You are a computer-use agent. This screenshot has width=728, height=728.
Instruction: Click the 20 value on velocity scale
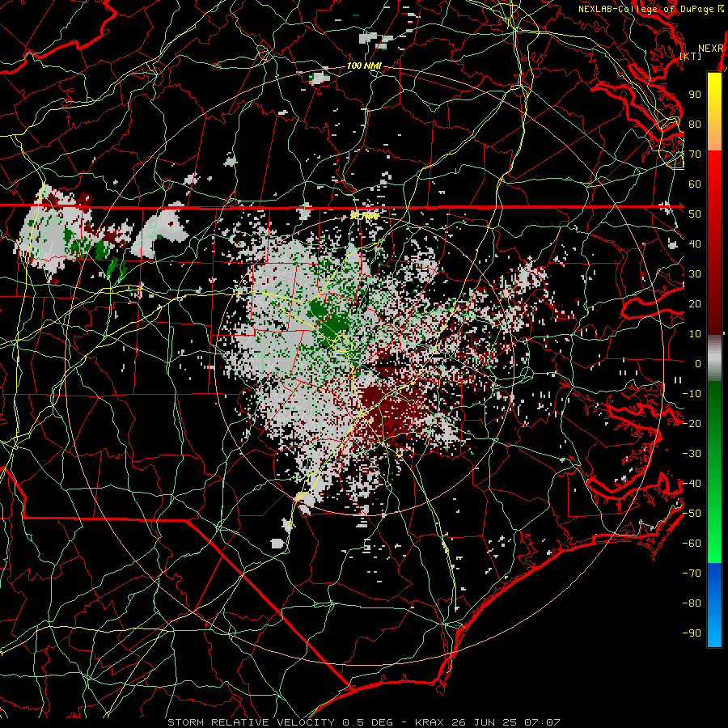pos(695,304)
